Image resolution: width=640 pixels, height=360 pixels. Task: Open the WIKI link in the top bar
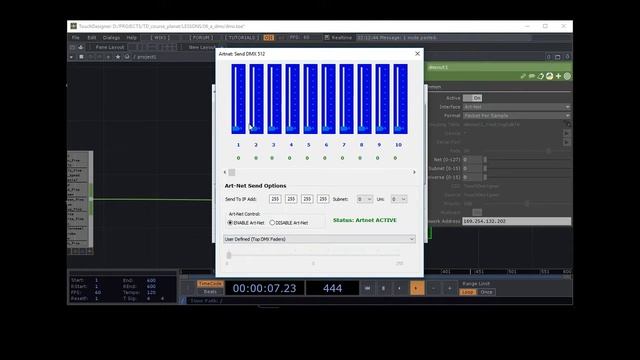point(160,38)
